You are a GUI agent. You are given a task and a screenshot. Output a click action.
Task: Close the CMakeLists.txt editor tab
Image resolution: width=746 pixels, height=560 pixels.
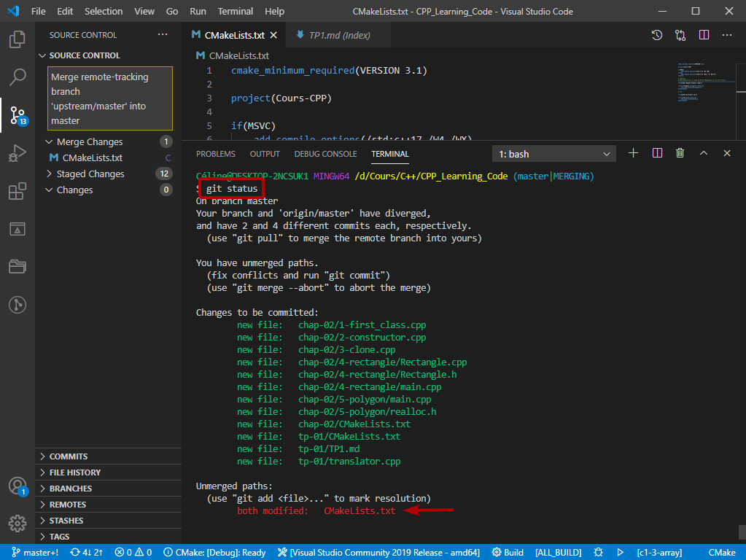(273, 35)
